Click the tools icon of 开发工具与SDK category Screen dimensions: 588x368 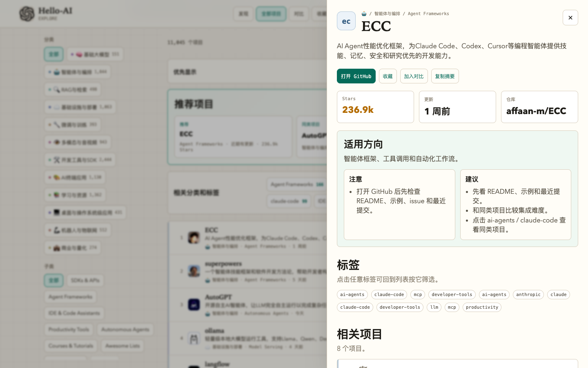click(57, 160)
